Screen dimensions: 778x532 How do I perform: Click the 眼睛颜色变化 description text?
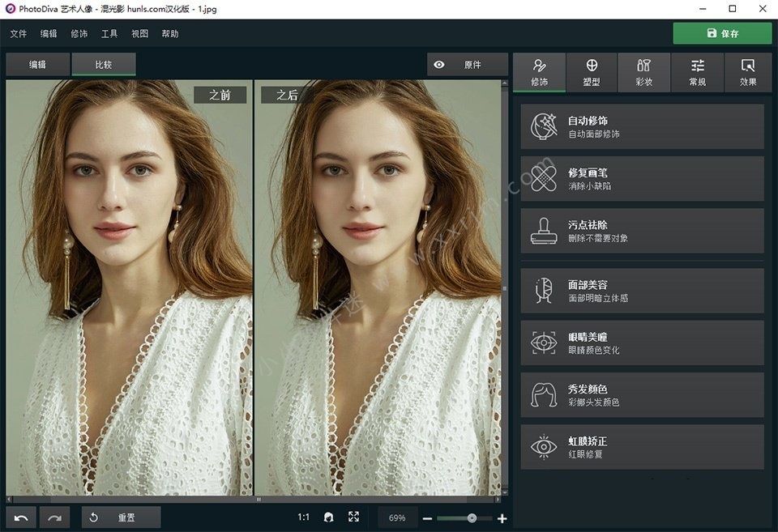[x=593, y=350]
